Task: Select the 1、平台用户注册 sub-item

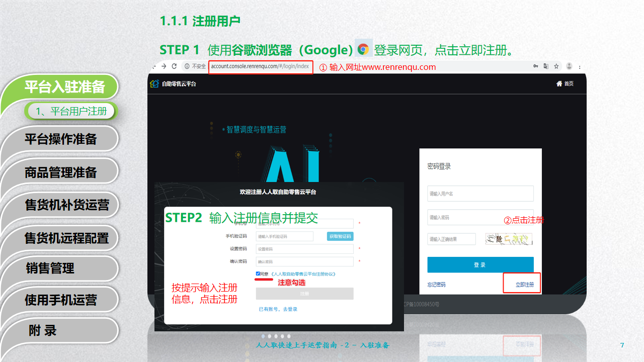Action: tap(71, 111)
